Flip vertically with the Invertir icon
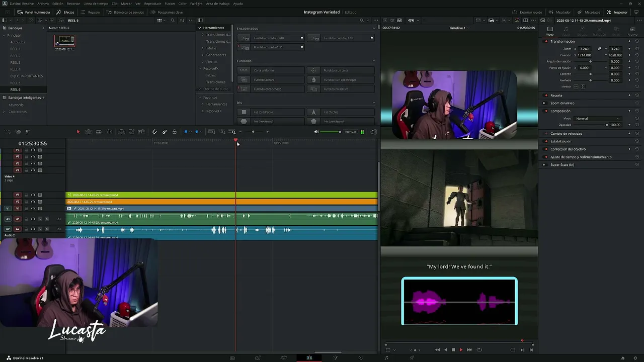The image size is (644, 362). 583,86
